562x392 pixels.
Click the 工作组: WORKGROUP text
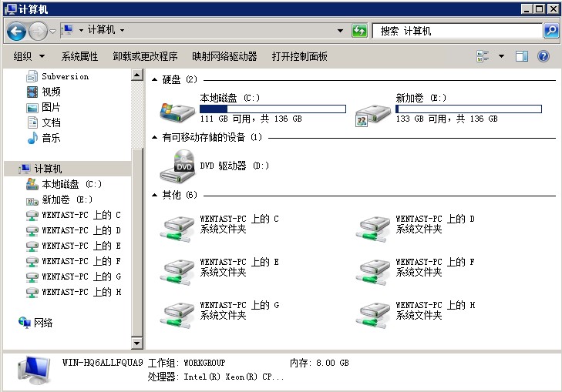[x=187, y=363]
